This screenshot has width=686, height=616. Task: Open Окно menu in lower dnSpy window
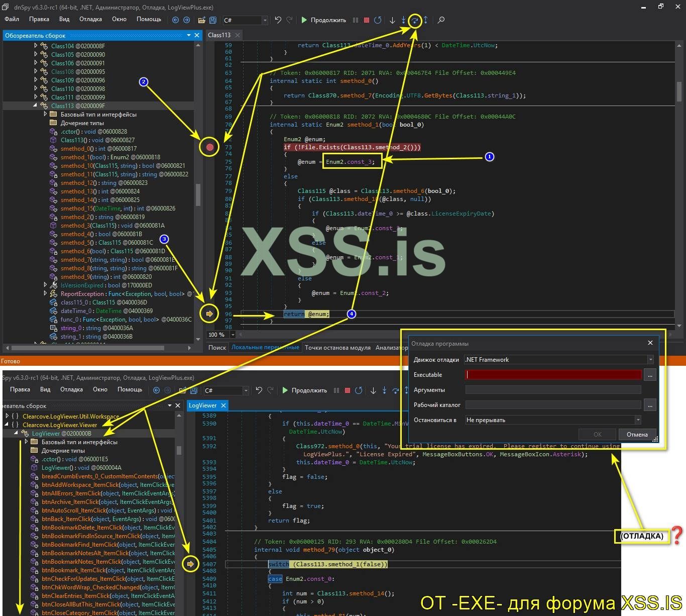[x=100, y=389]
